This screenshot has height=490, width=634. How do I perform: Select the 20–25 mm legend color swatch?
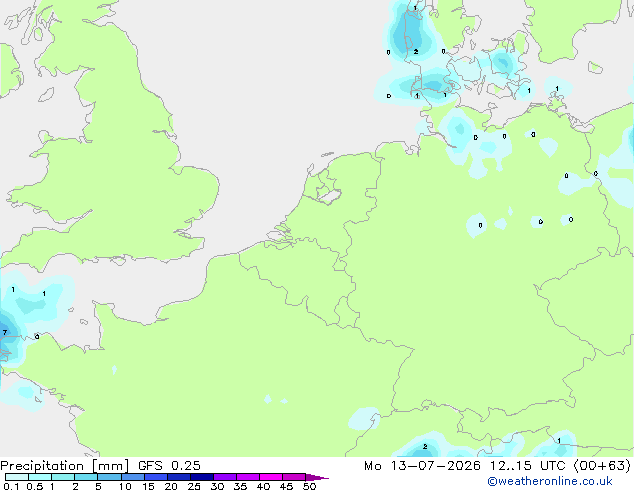[179, 477]
